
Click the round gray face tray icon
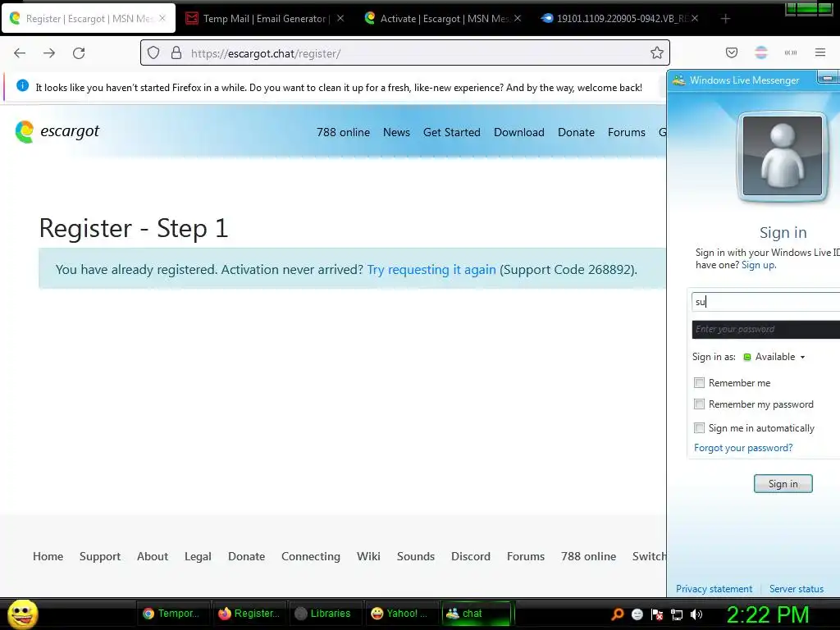pos(637,614)
